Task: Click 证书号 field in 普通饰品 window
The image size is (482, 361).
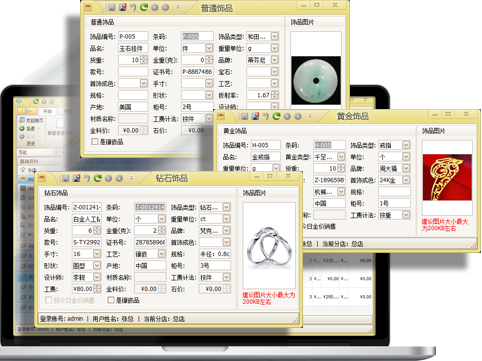Action: pyautogui.click(x=197, y=72)
